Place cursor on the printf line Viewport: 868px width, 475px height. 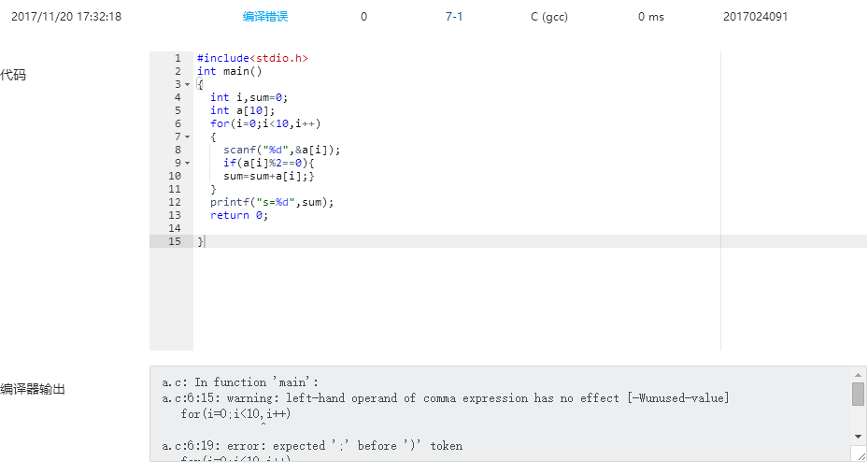(271, 202)
